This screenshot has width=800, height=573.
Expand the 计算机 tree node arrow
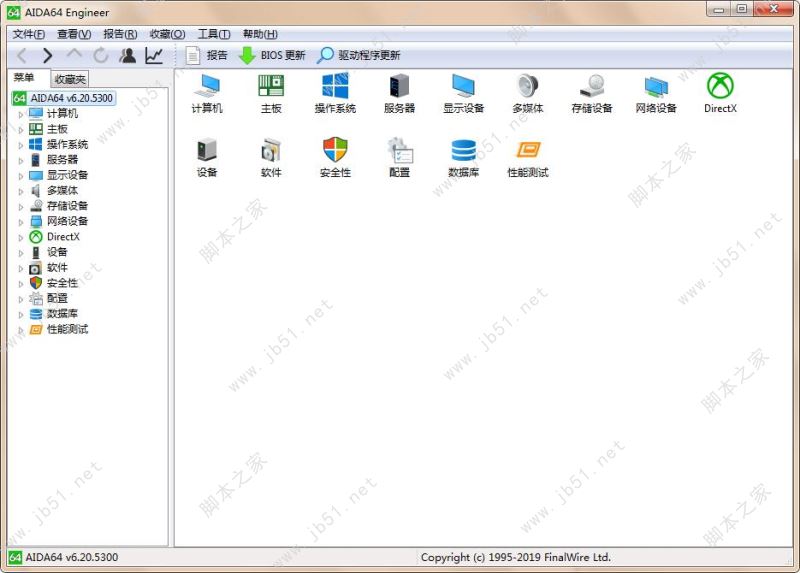pyautogui.click(x=20, y=114)
